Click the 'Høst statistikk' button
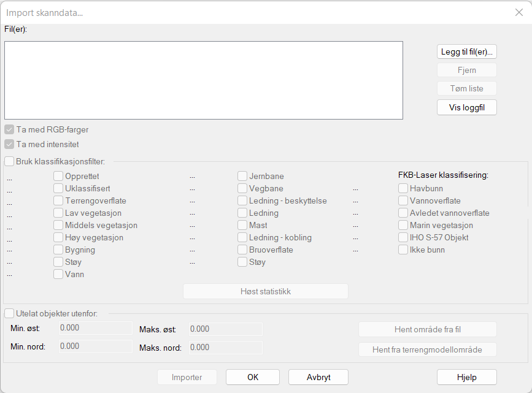Image resolution: width=532 pixels, height=393 pixels. (x=265, y=291)
